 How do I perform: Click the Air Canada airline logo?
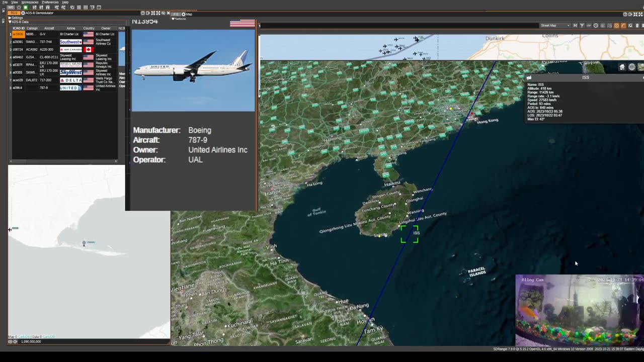click(71, 49)
